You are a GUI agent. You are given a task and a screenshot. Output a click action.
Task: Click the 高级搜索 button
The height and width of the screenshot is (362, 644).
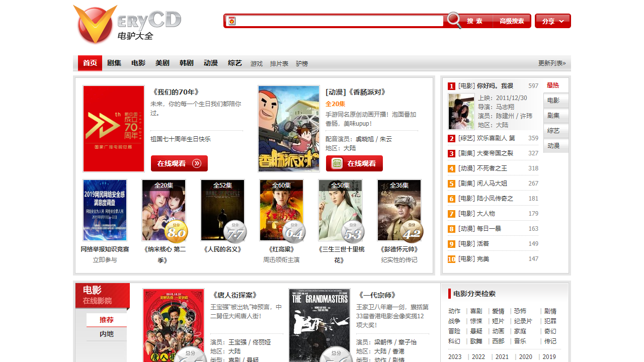coord(512,21)
